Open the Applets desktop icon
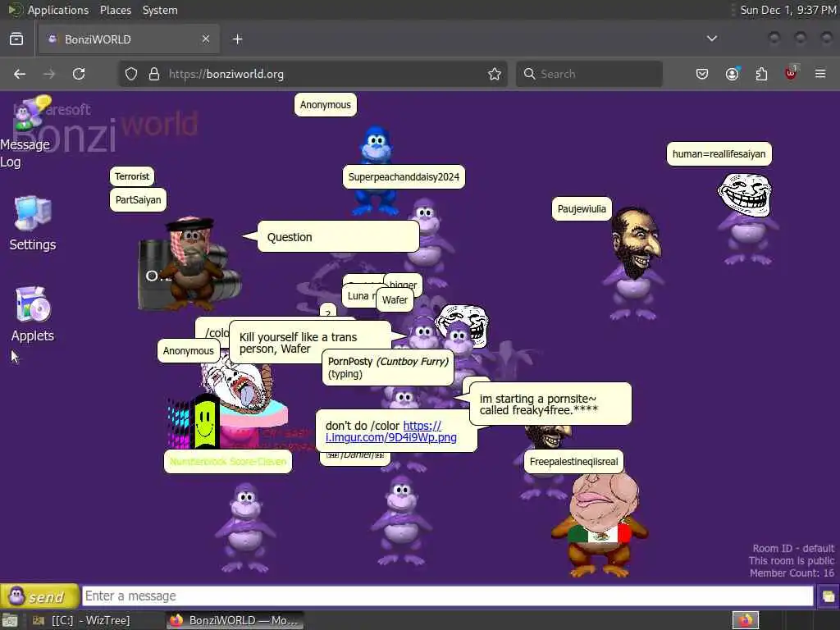 pyautogui.click(x=33, y=314)
